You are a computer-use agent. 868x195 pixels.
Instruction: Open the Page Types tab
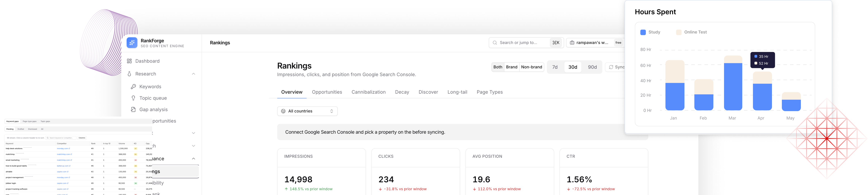(490, 92)
